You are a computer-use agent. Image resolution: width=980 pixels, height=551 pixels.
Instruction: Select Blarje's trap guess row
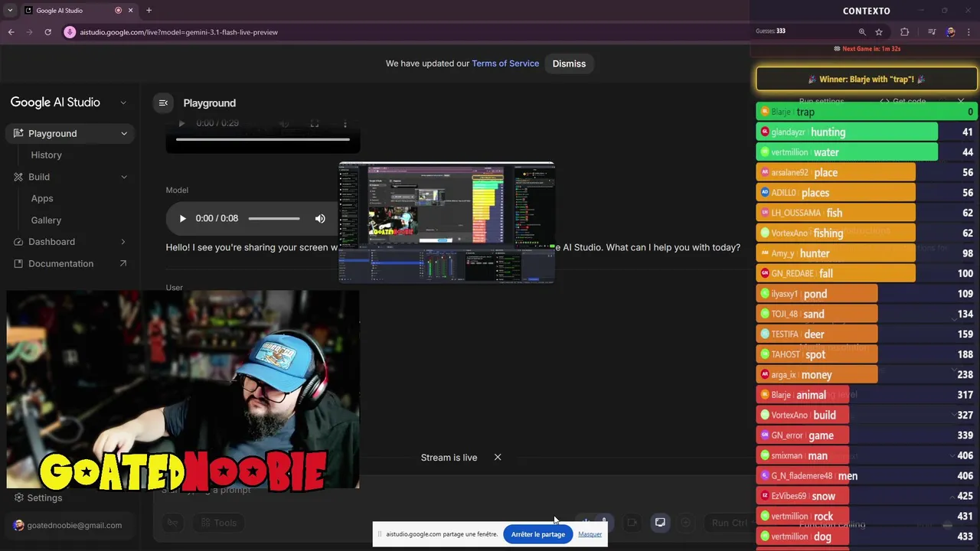click(867, 112)
